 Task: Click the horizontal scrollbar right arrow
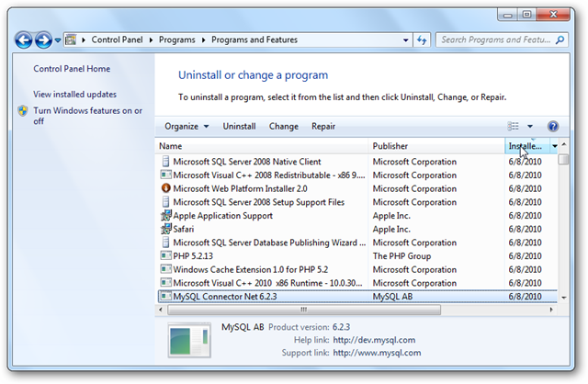[551, 310]
